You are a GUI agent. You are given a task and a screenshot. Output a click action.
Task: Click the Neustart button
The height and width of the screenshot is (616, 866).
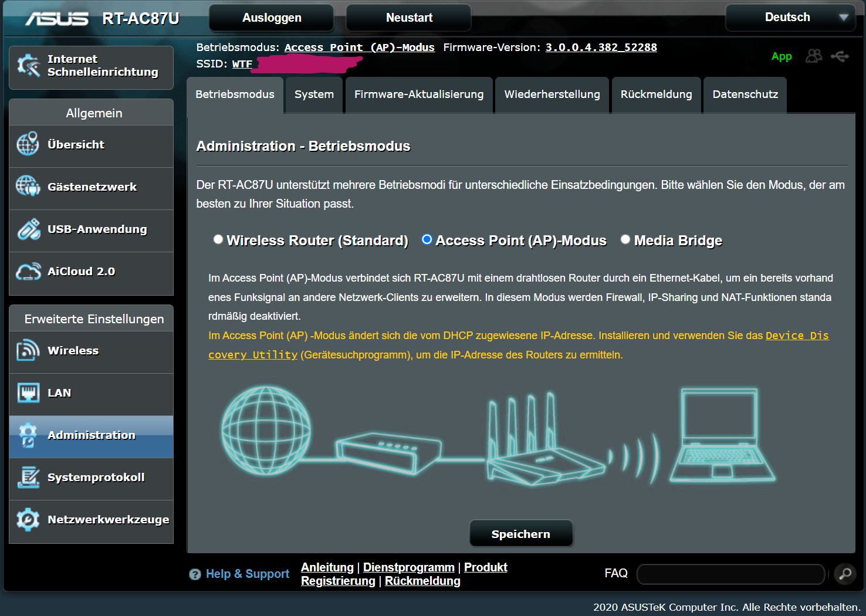409,18
